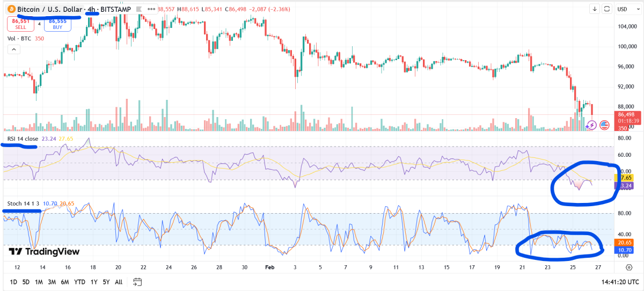The width and height of the screenshot is (644, 291).
Task: Set the date range to All
Action: click(119, 282)
